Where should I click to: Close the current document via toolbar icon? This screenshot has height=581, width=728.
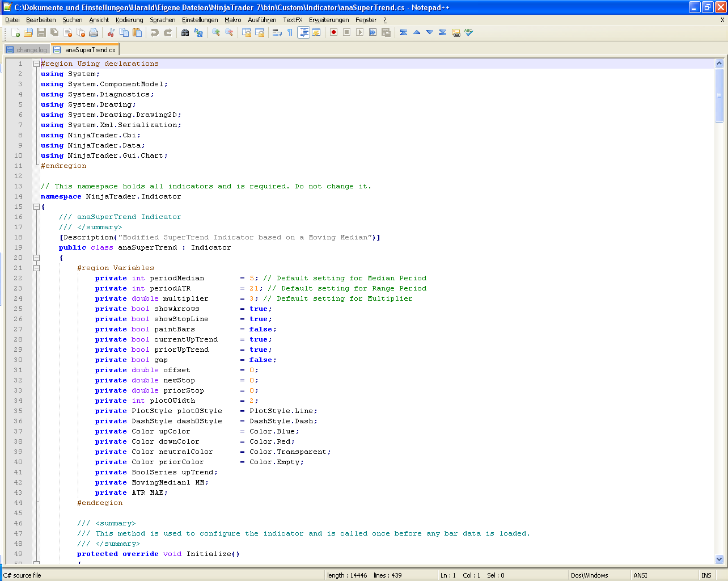pyautogui.click(x=67, y=32)
